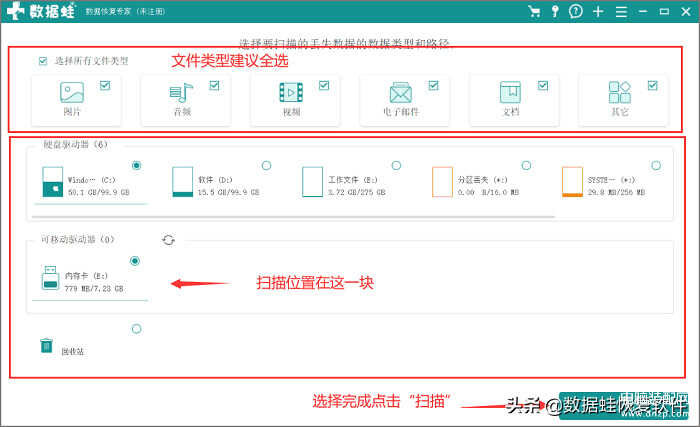
Task: Open the help question mark icon
Action: pyautogui.click(x=575, y=11)
